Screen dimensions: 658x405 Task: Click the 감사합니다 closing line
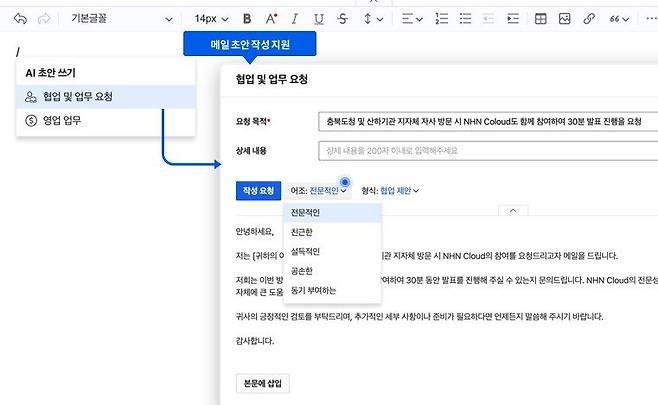click(x=254, y=341)
